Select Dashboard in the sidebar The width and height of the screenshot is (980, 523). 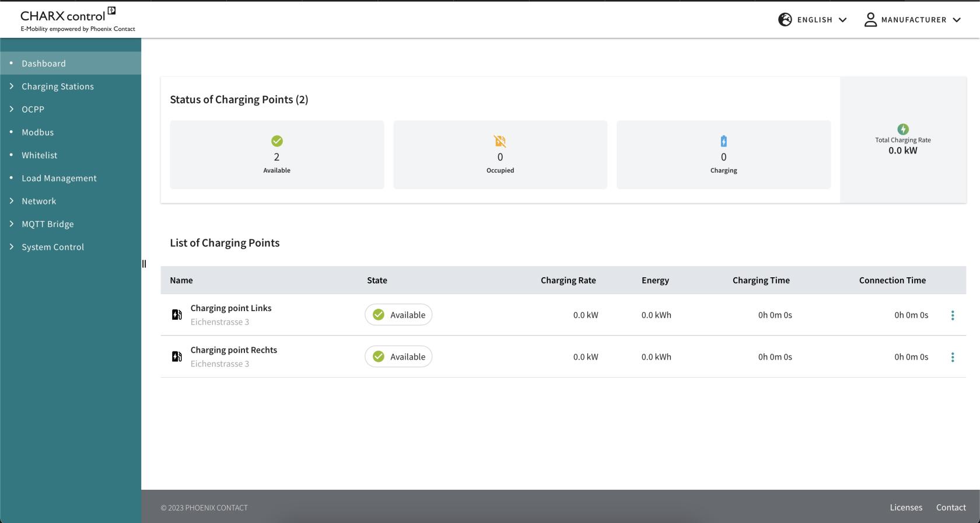coord(71,63)
